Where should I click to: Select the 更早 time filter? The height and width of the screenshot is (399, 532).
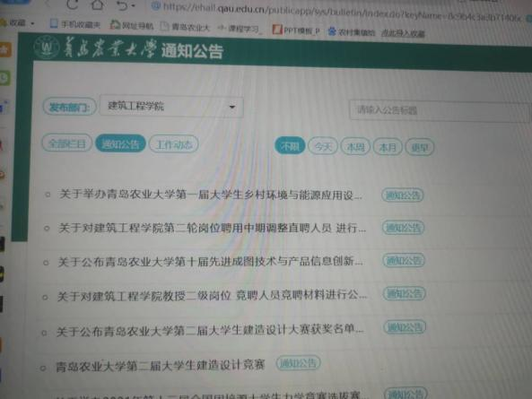coord(420,147)
